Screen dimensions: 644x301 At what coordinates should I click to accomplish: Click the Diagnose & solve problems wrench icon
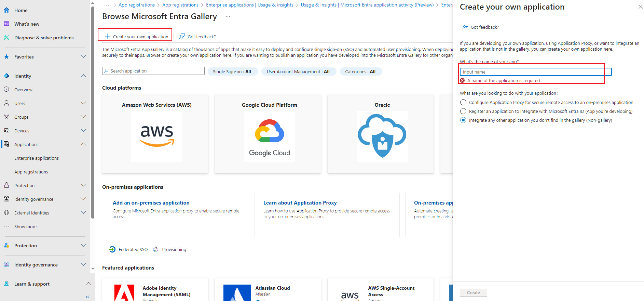click(6, 38)
